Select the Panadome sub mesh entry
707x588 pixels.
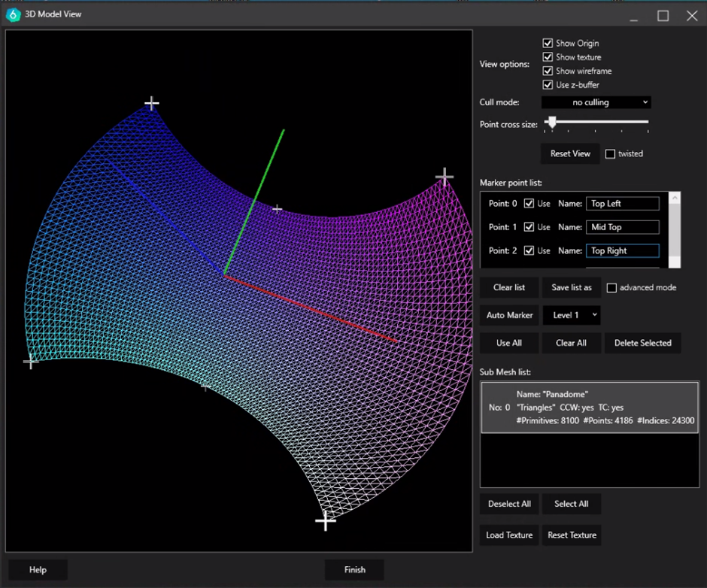589,407
